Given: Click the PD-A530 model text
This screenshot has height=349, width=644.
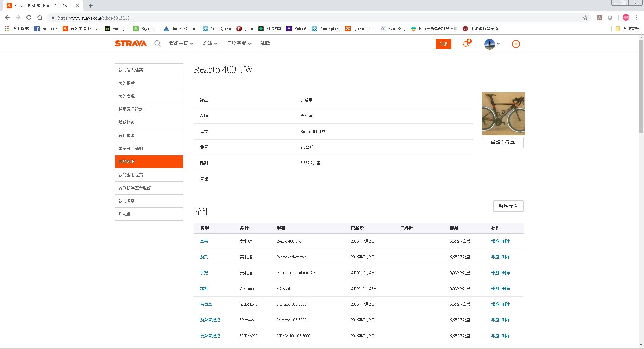Looking at the screenshot, I should [284, 289].
